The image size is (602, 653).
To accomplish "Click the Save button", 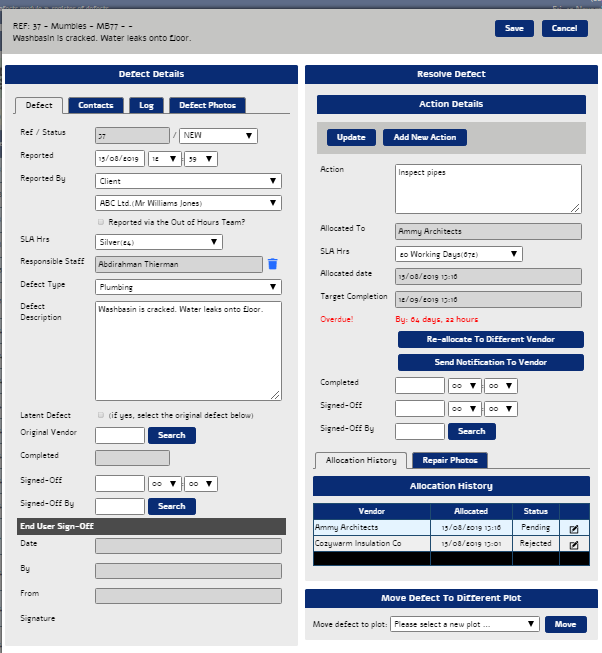I will click(x=513, y=28).
